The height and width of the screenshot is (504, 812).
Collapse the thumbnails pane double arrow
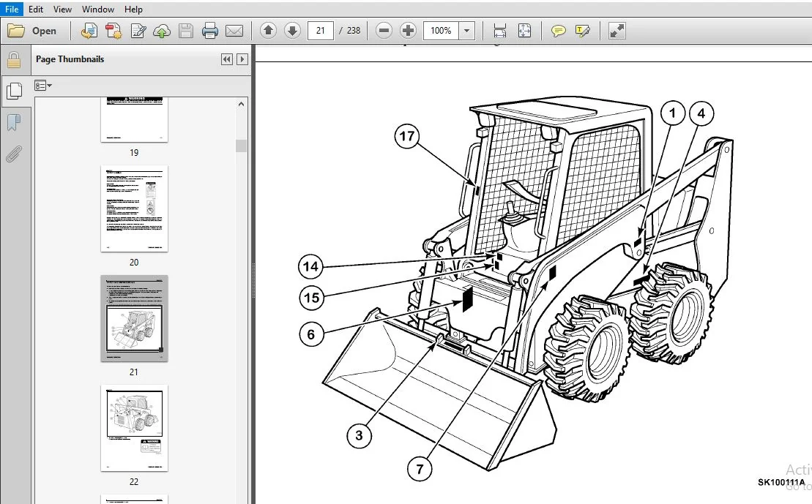pyautogui.click(x=227, y=59)
